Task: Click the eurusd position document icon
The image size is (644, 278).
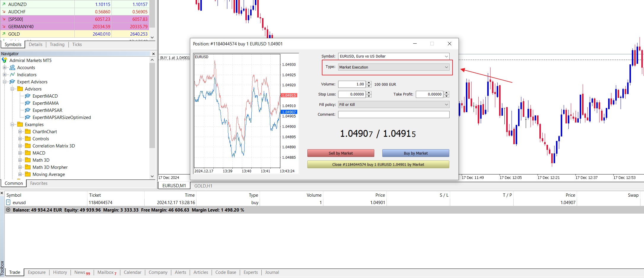Action: coord(8,202)
